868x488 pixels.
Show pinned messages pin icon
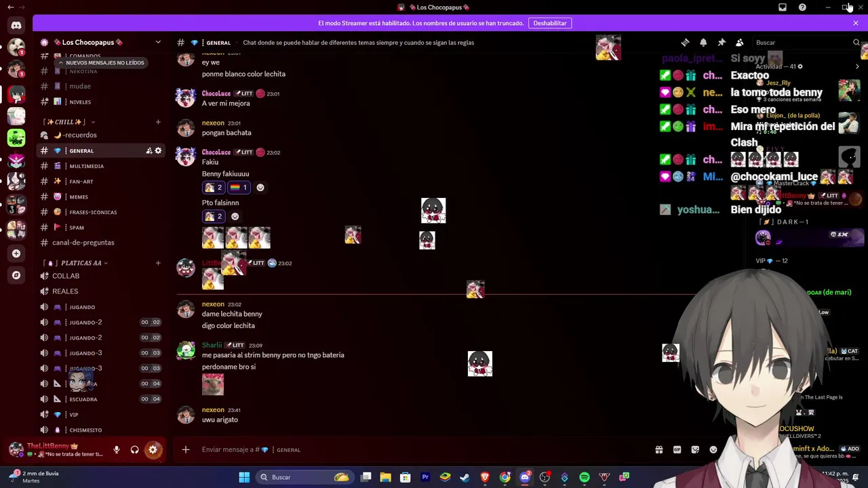[722, 43]
